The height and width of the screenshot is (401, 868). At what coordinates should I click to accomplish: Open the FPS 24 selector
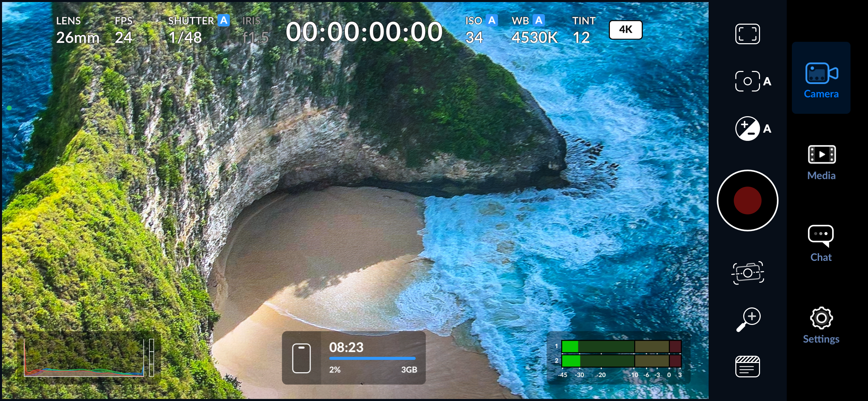(124, 29)
